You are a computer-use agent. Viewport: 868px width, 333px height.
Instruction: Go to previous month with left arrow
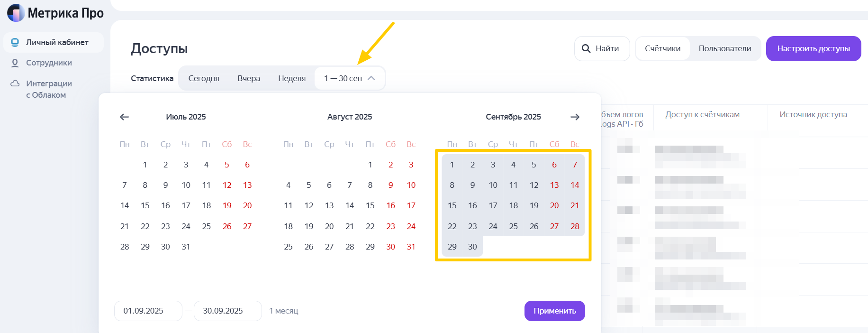125,117
